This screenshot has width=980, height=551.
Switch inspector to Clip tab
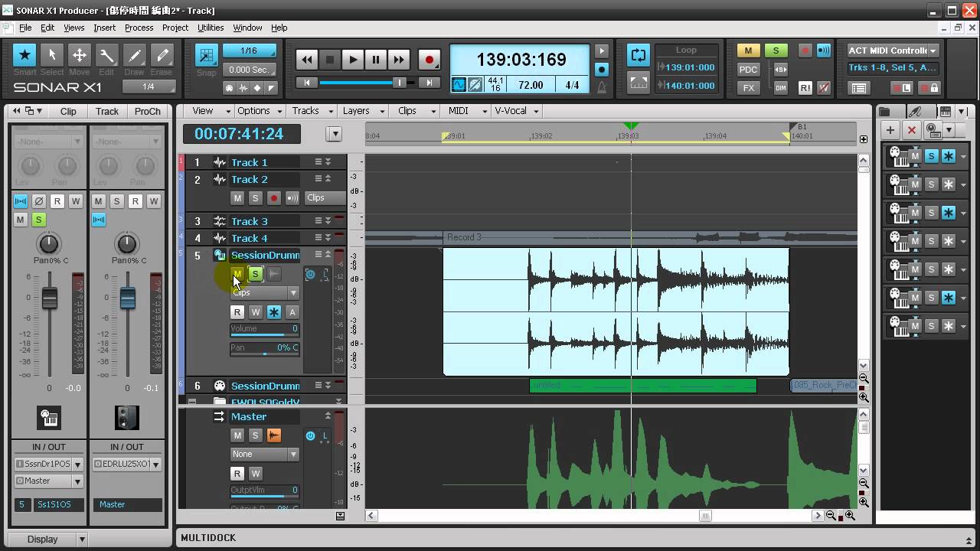point(68,111)
